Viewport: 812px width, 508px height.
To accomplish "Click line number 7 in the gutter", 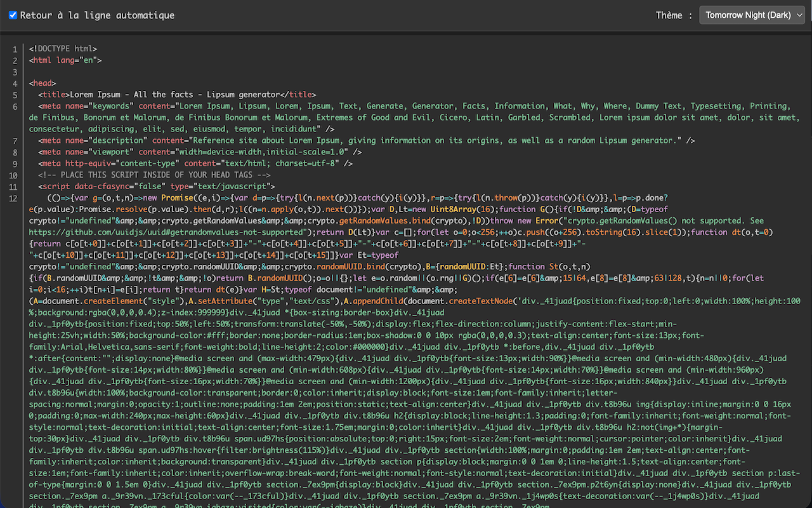I will coord(15,140).
